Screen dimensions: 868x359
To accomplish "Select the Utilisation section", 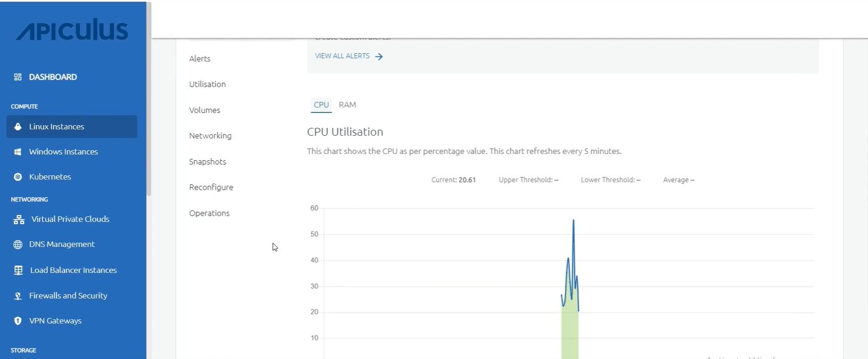I will coord(207,84).
